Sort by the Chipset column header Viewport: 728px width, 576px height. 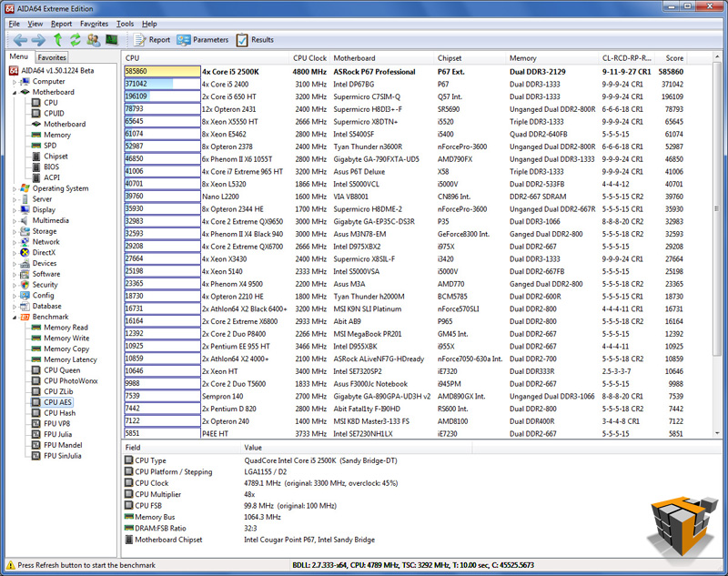pos(470,58)
